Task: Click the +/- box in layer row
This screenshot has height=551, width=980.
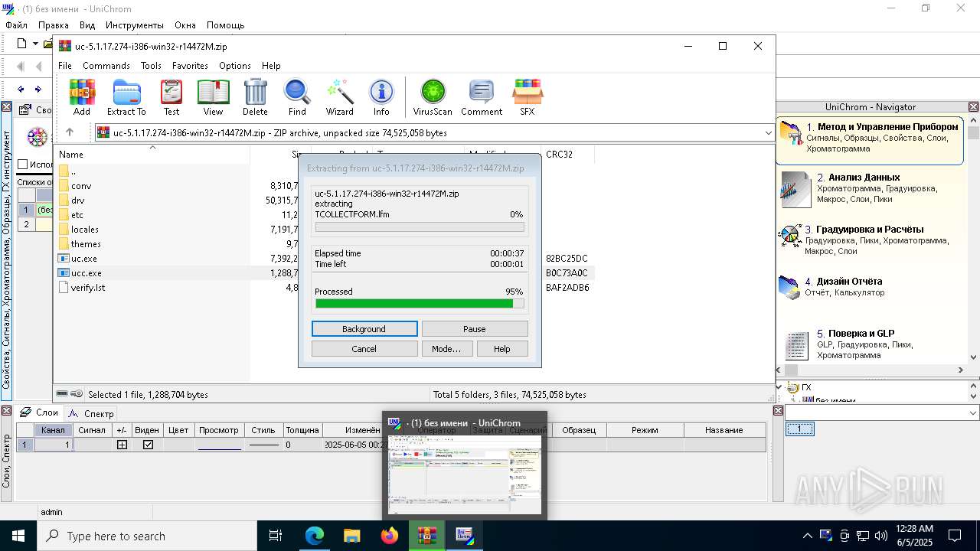Action: [x=122, y=445]
